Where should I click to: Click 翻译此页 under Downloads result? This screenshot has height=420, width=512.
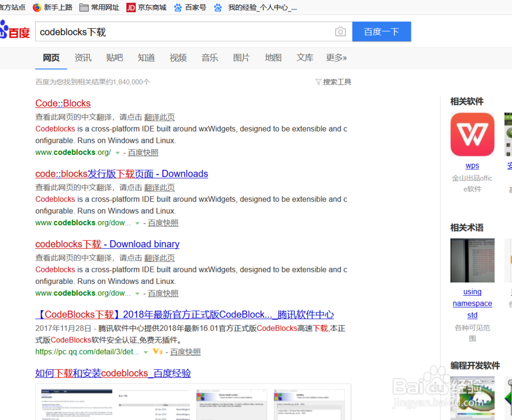coord(159,188)
